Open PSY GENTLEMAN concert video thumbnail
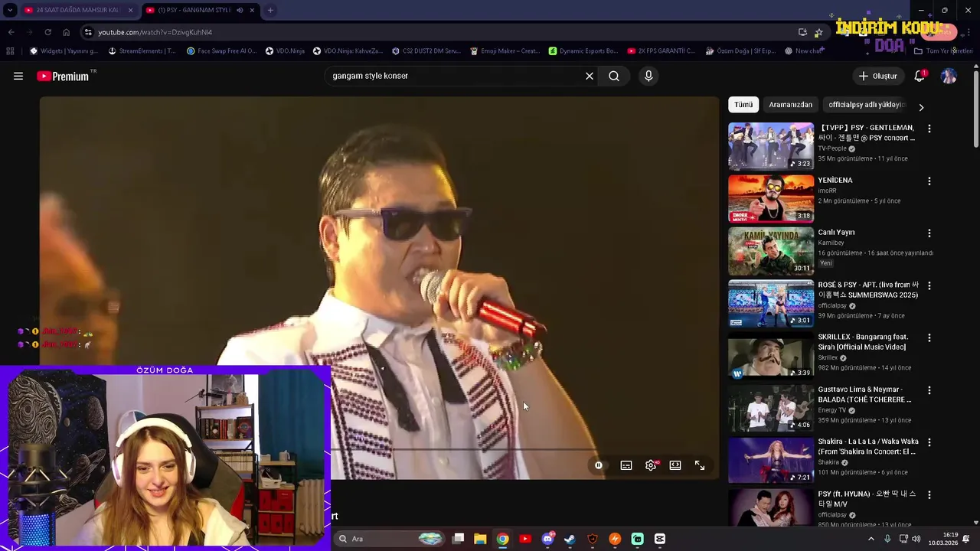Image resolution: width=980 pixels, height=551 pixels. click(771, 146)
